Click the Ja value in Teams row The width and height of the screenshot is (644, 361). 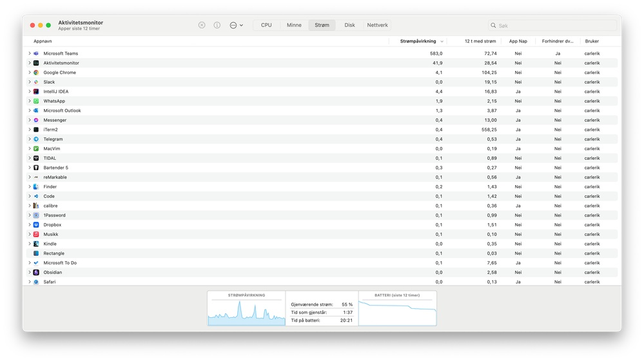tap(558, 54)
